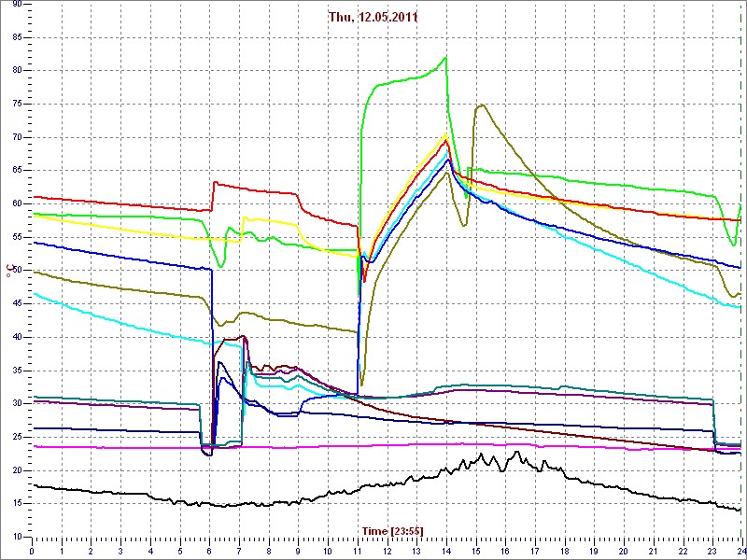This screenshot has width=747, height=560.
Task: Click the y-axis value 70
Action: 16,137
